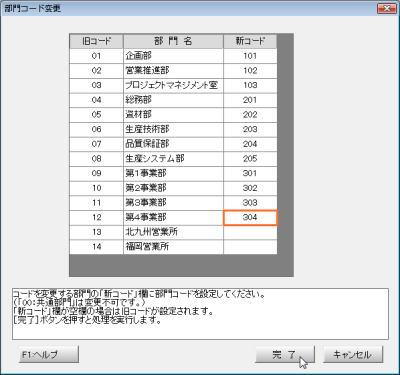Select new code cell 201 for 総務部
Viewport: 400px width, 375px height.
(250, 100)
